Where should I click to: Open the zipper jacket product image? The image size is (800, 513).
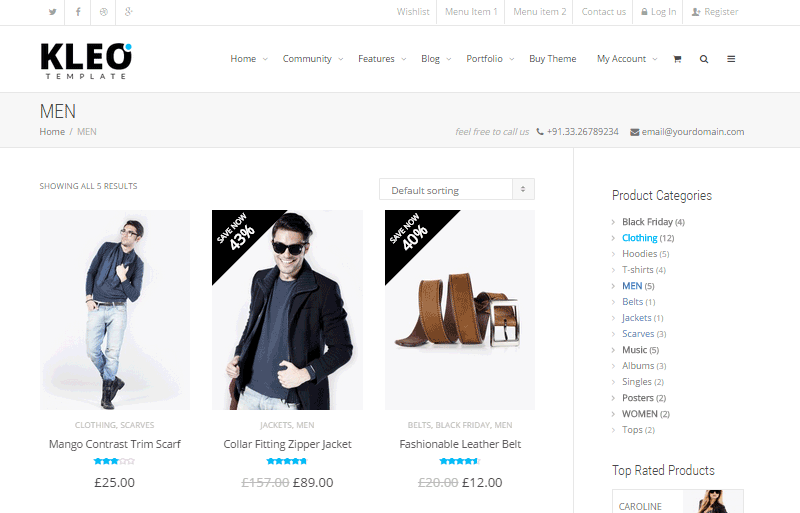(x=287, y=310)
